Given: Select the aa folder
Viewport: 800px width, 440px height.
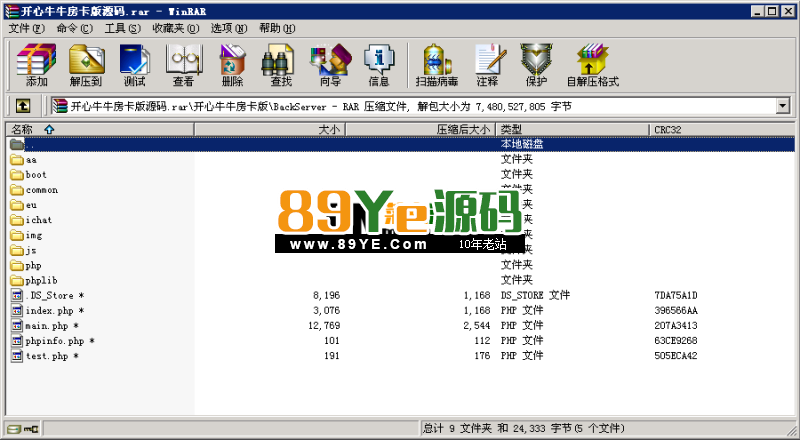Looking at the screenshot, I should click(24, 160).
